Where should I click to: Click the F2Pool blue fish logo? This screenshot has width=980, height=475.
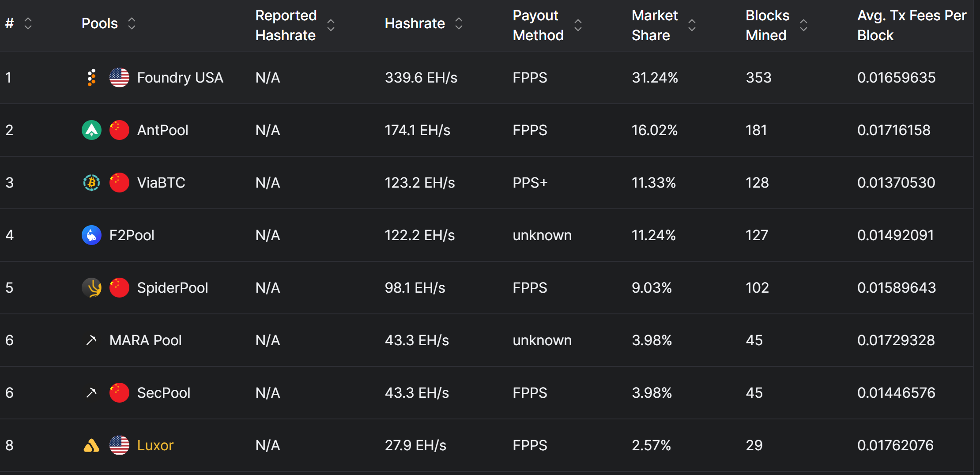pos(92,235)
